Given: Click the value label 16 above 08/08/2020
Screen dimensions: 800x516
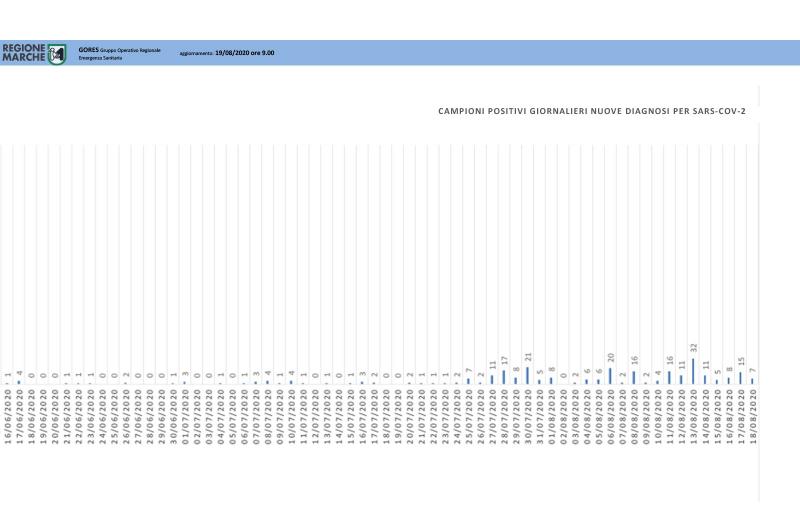Looking at the screenshot, I should (x=634, y=360).
